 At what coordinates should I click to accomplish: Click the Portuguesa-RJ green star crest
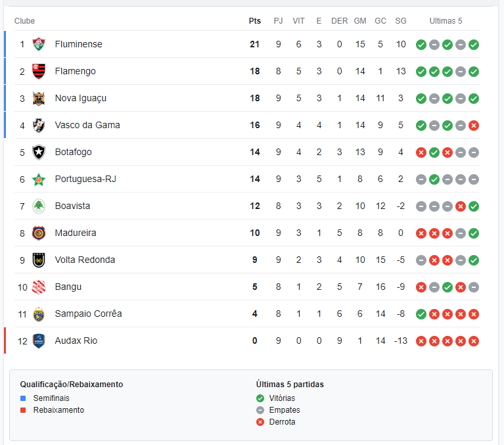[39, 179]
